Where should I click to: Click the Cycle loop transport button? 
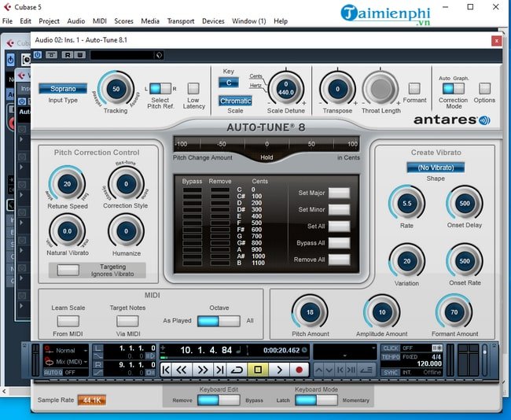237,370
